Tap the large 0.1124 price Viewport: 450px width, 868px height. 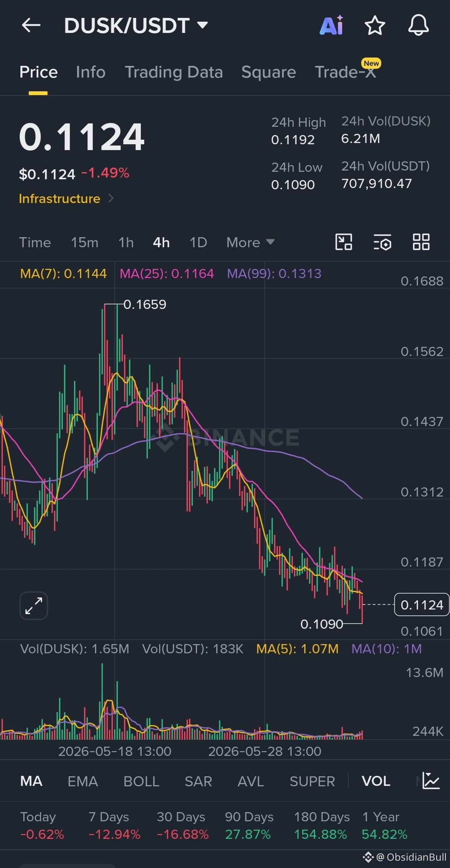click(x=82, y=137)
